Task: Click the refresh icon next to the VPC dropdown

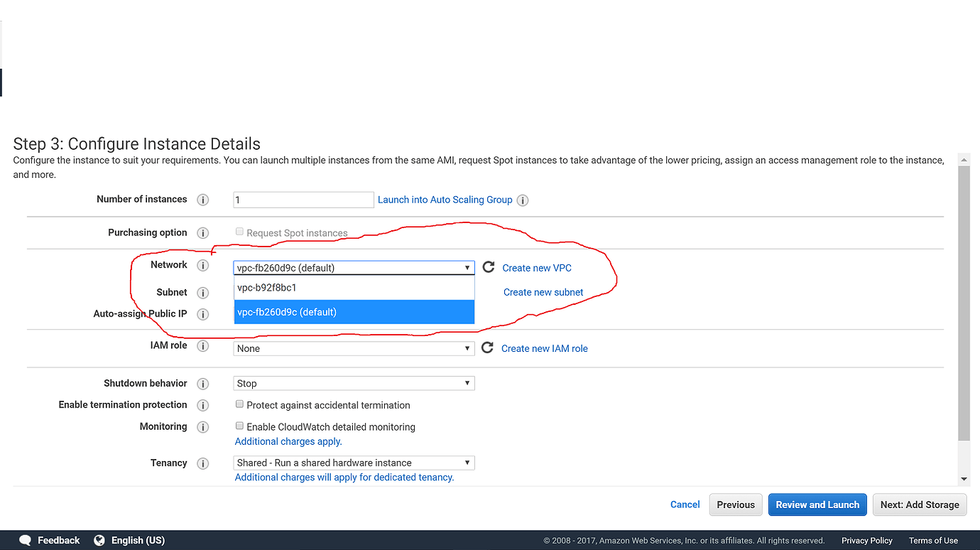Action: point(488,267)
